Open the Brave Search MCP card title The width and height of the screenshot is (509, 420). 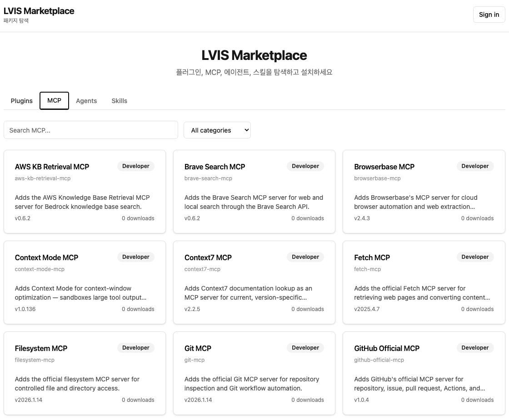pos(215,167)
